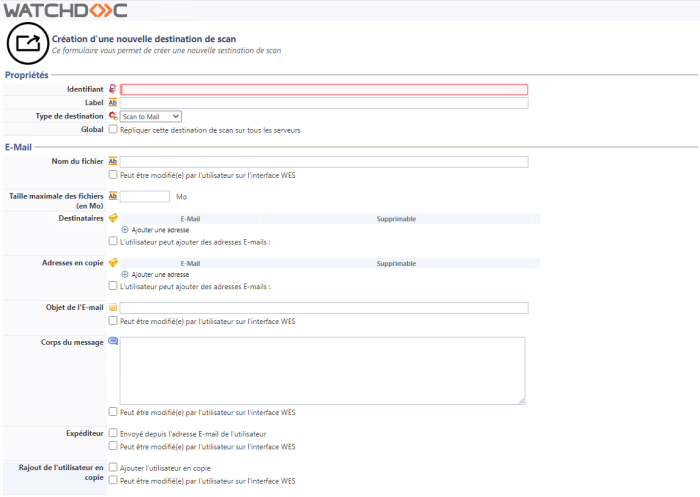The width and height of the screenshot is (700, 497).
Task: Tick 'Ajouter l'utilisateur en copie' checkbox
Action: [113, 468]
